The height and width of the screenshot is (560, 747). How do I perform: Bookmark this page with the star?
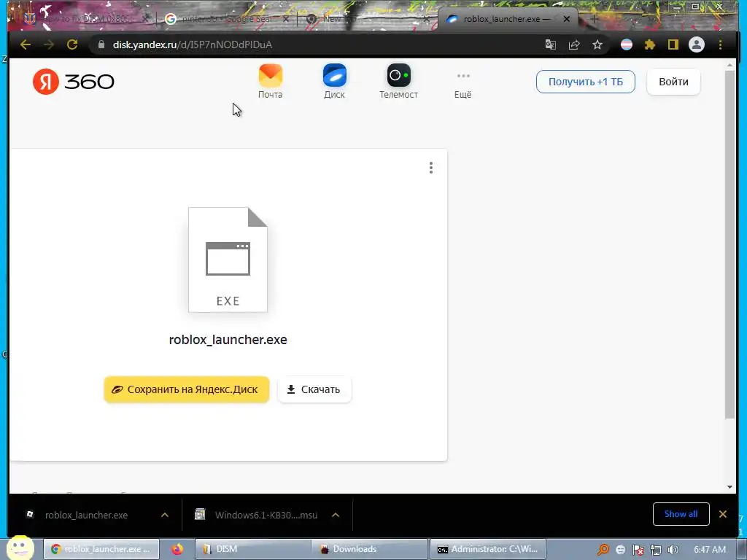(x=597, y=44)
